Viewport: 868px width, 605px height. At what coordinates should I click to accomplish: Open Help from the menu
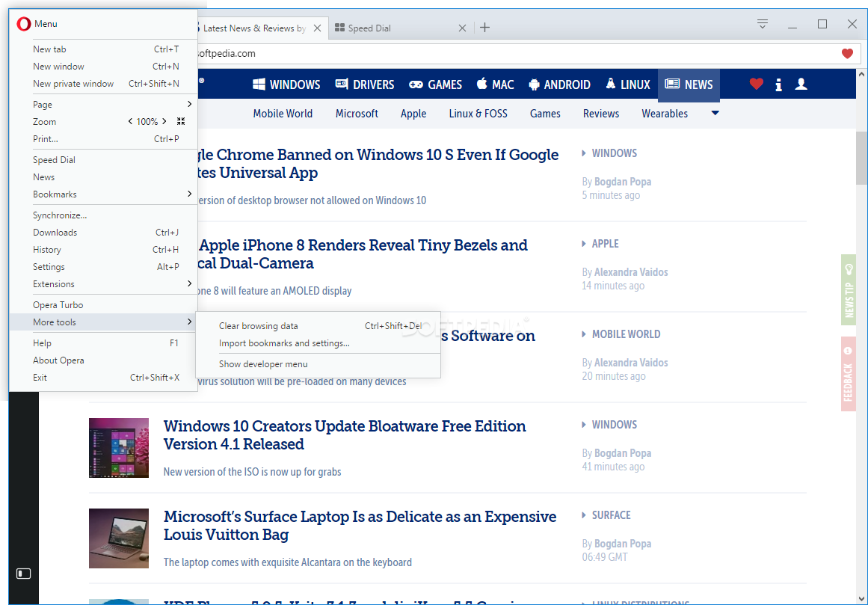(x=103, y=343)
